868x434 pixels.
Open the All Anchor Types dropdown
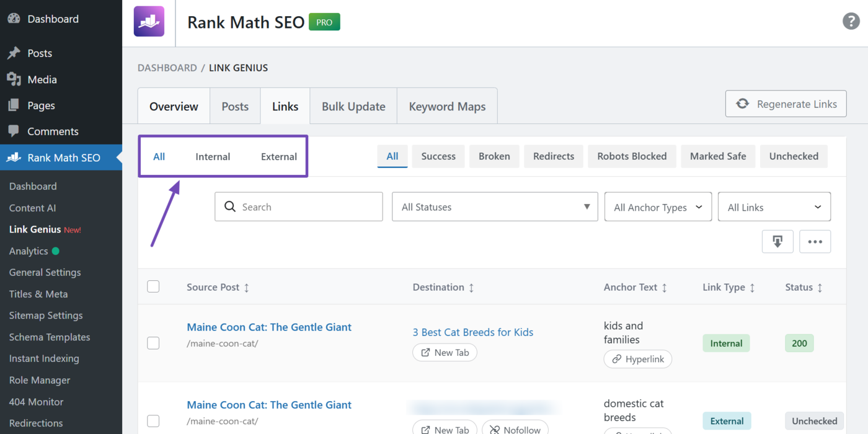pyautogui.click(x=658, y=207)
